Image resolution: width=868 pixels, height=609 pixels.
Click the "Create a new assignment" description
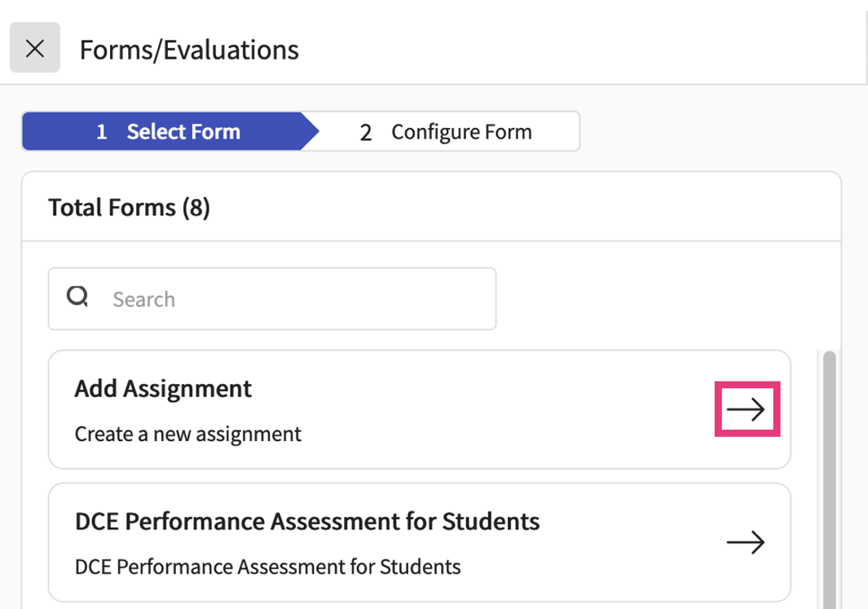coord(187,434)
